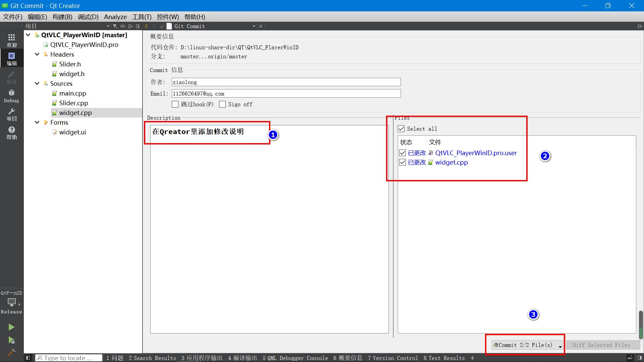Open the 欢迎 welcome mode

pyautogui.click(x=11, y=40)
